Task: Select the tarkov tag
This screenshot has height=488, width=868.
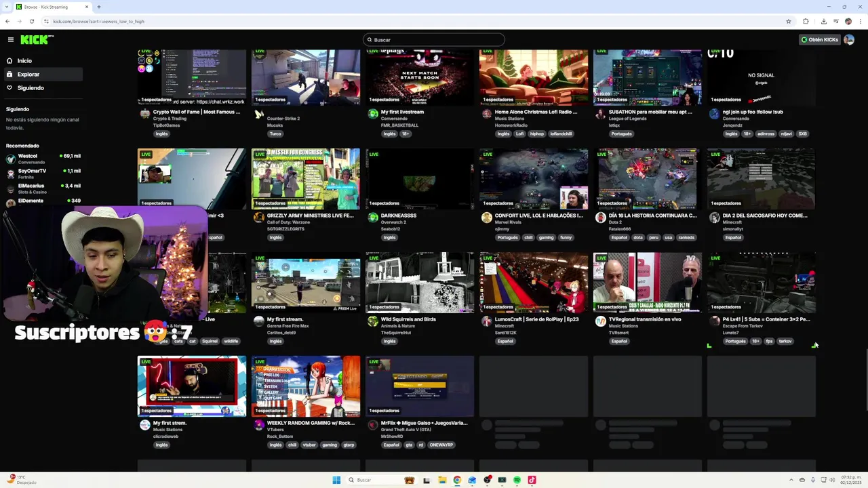Action: point(785,342)
